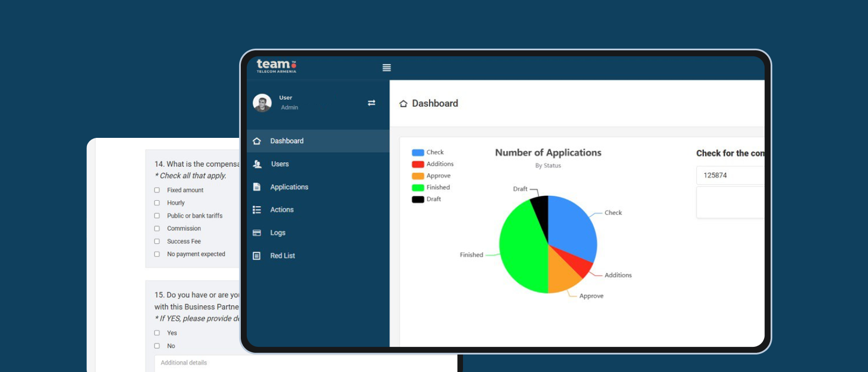Click the home icon beside Dashboard heading

click(x=403, y=103)
